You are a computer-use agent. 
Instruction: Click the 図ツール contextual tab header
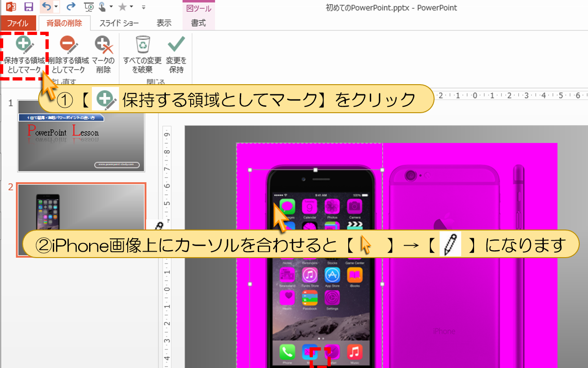198,8
